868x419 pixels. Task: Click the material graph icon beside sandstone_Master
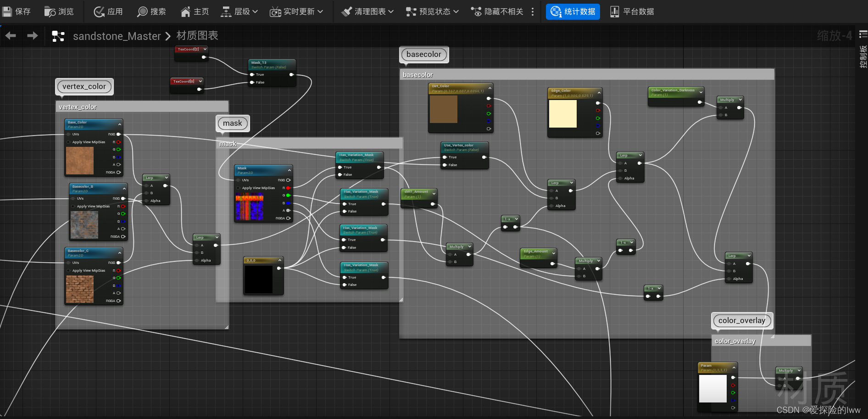tap(58, 36)
